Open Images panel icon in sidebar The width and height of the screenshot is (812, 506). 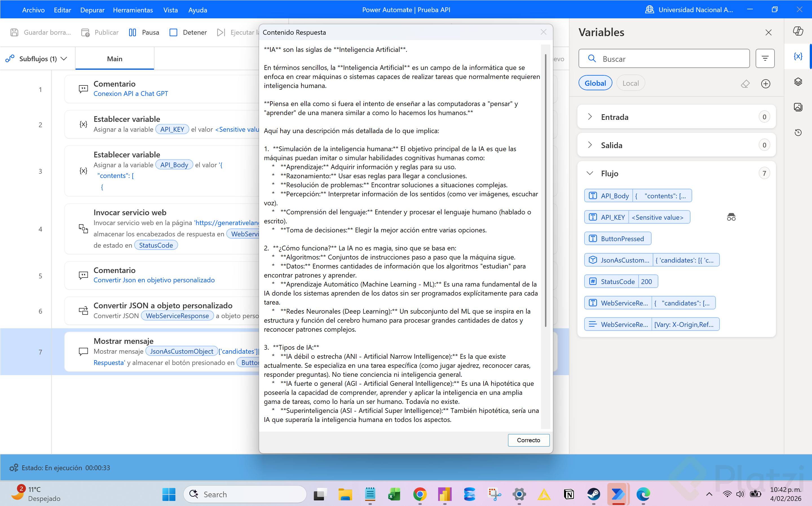click(798, 107)
